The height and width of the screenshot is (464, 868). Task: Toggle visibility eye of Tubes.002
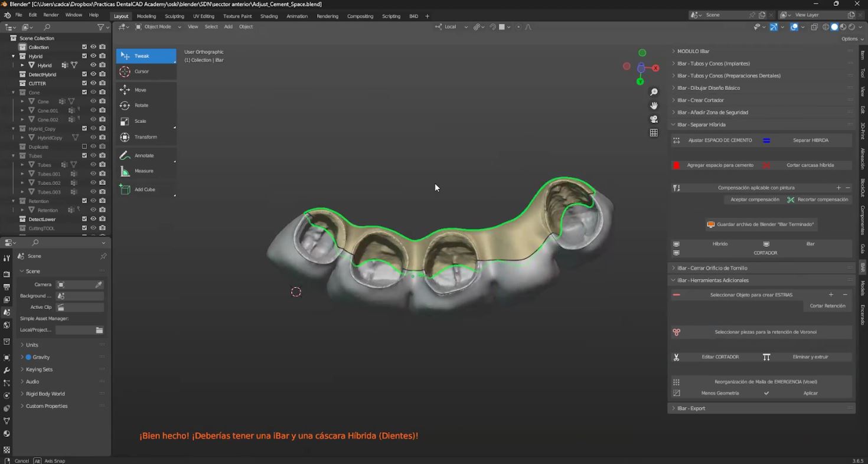click(93, 183)
